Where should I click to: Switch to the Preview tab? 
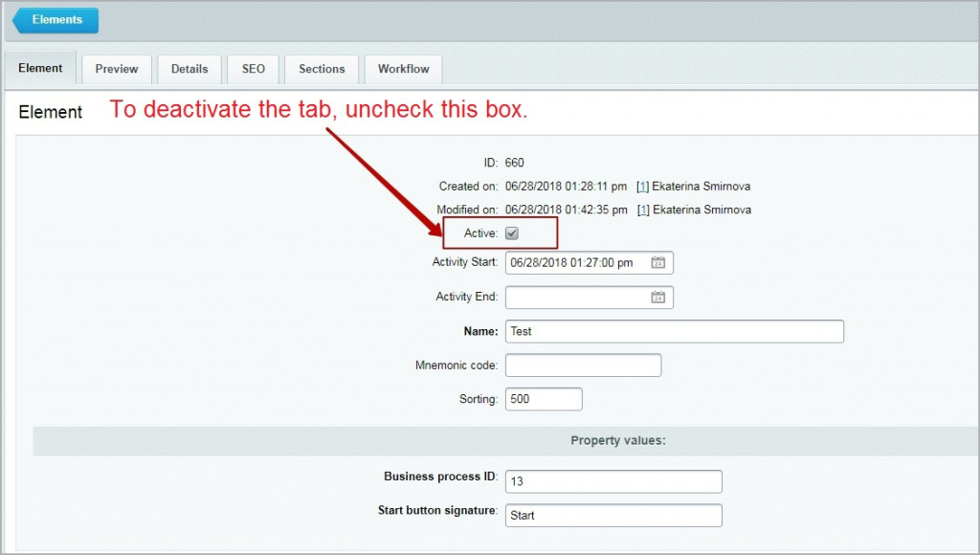pyautogui.click(x=116, y=69)
